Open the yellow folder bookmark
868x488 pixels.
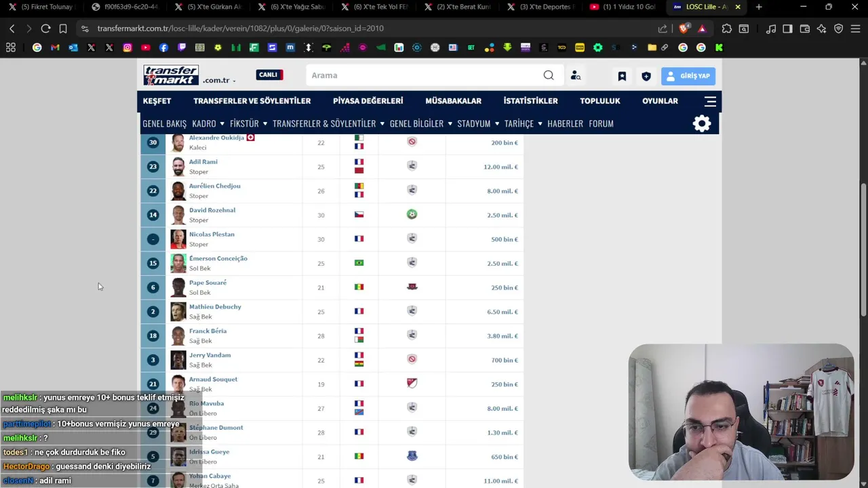click(652, 47)
